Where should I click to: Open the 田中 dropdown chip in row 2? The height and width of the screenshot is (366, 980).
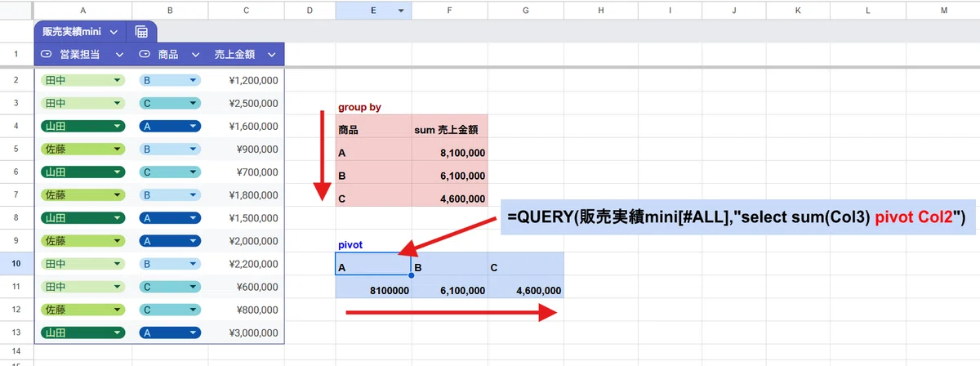tap(82, 81)
